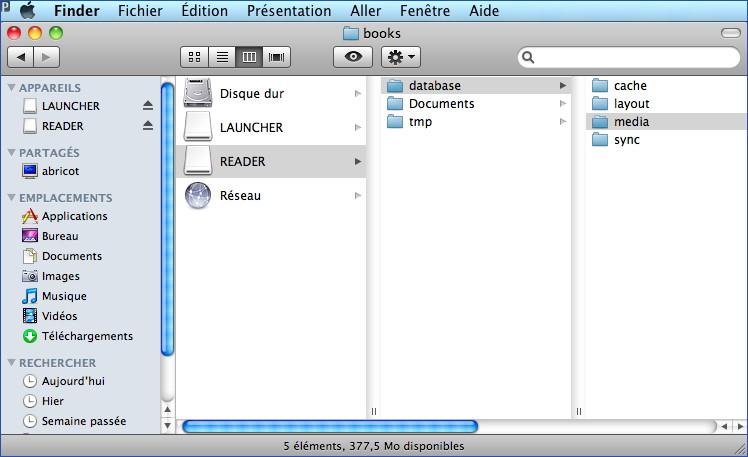Click the horizontal scroll left arrow
The width and height of the screenshot is (748, 457).
724,426
